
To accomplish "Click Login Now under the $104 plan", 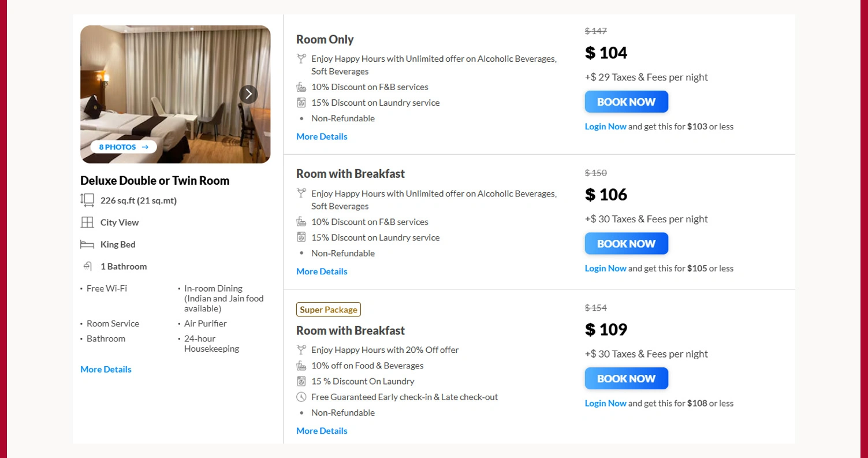I will click(605, 126).
